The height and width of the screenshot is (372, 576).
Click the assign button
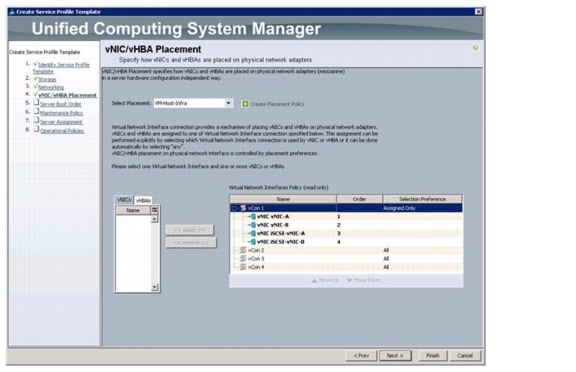click(190, 230)
